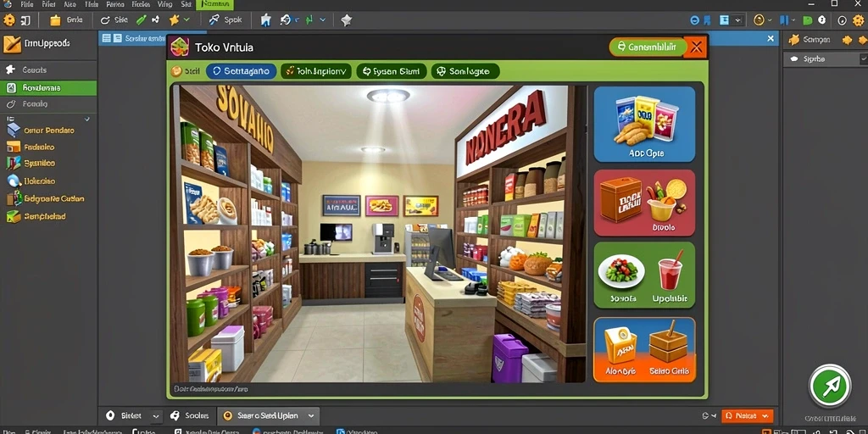This screenshot has width=868, height=434.
Task: Select the green pencil tool icon
Action: 142,20
